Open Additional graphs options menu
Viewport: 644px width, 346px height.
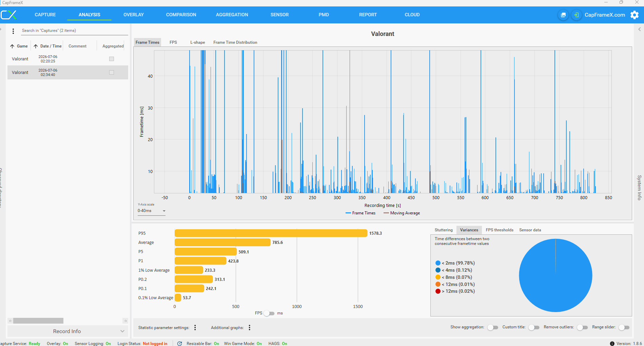[x=250, y=328]
